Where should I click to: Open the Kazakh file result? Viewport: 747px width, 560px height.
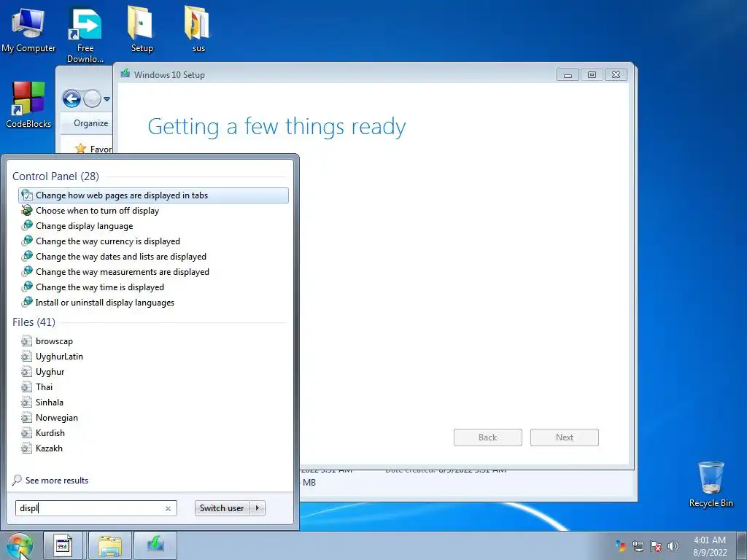[153, 448]
